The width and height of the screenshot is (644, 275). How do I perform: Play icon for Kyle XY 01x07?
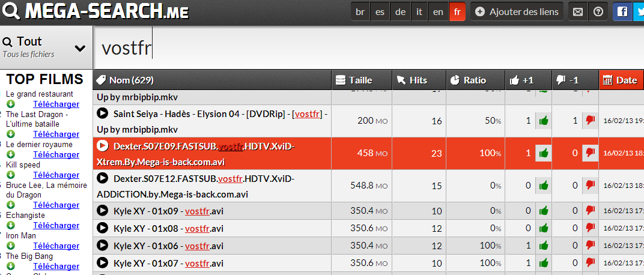click(x=102, y=262)
